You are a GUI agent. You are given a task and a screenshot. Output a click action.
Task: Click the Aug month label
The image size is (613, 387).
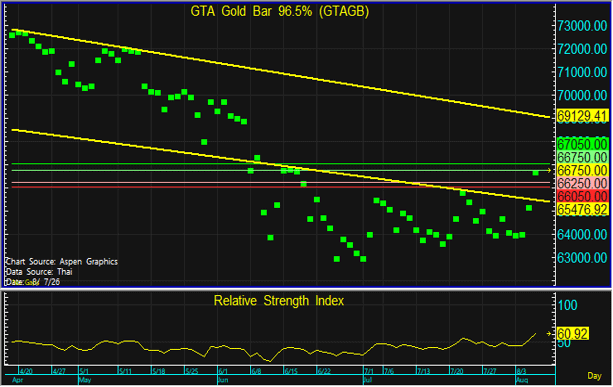tap(522, 380)
